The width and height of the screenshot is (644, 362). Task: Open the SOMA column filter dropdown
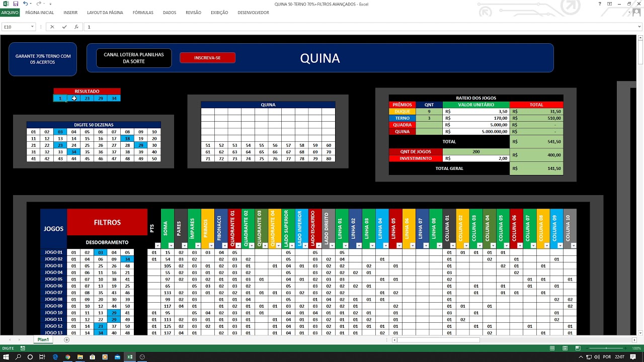coord(171,245)
